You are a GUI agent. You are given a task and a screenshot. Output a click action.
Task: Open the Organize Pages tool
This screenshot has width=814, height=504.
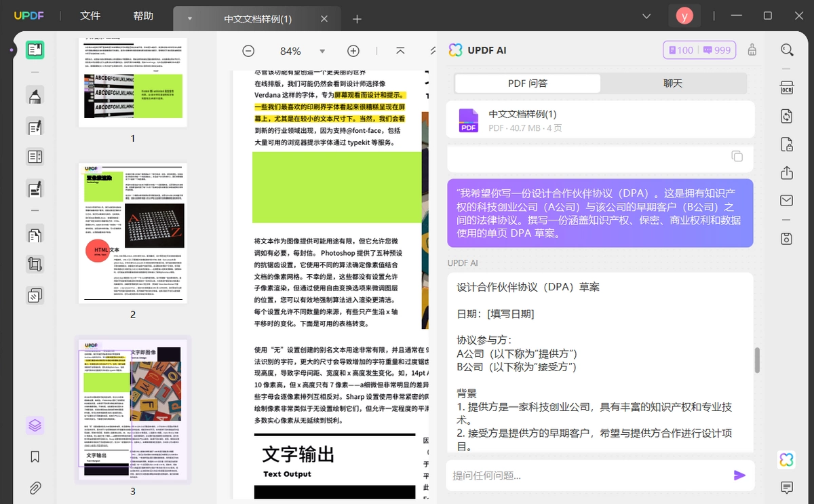(x=35, y=235)
